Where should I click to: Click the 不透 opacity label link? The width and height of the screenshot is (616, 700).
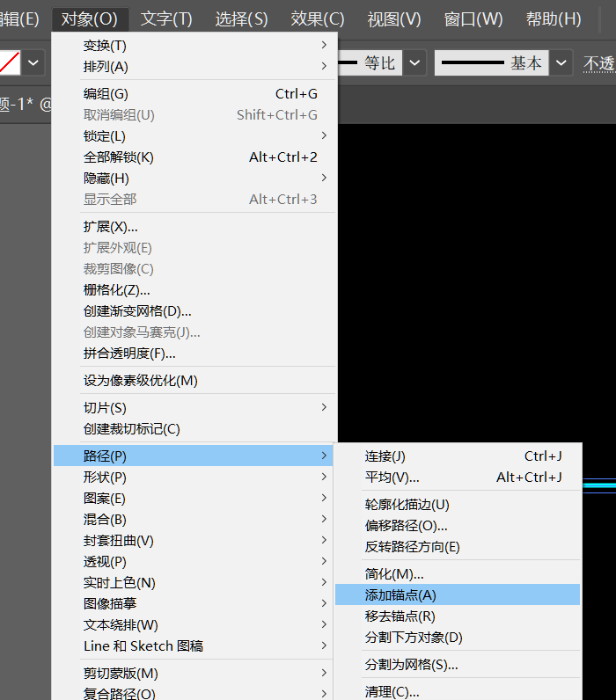tap(599, 64)
